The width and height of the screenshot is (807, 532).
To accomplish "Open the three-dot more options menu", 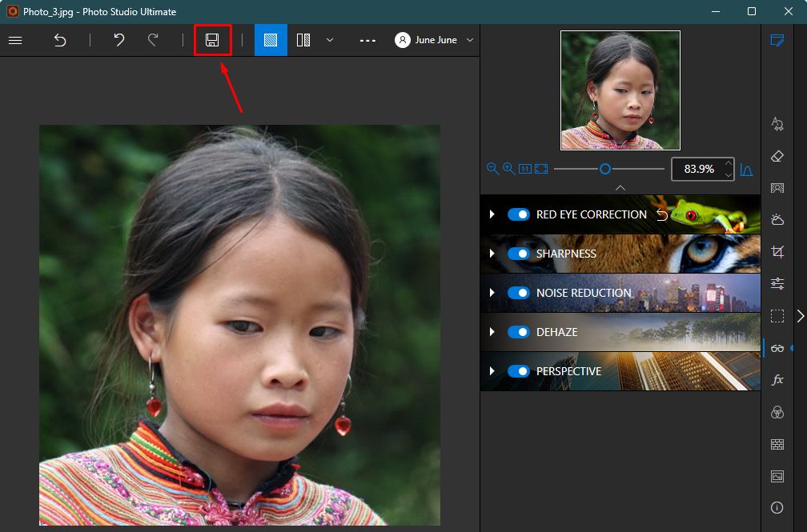I will click(x=367, y=40).
